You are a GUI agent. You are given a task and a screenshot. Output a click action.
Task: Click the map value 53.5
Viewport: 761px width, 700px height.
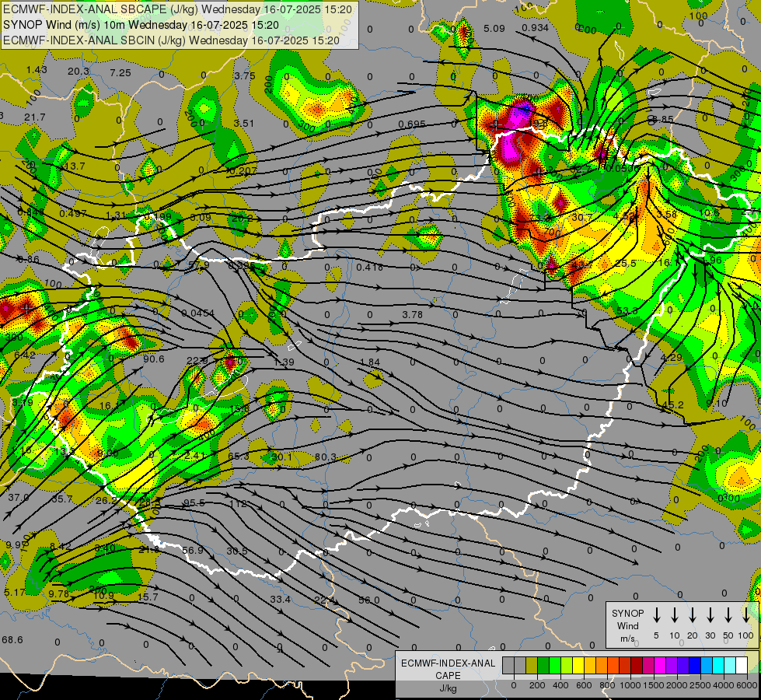tap(627, 310)
